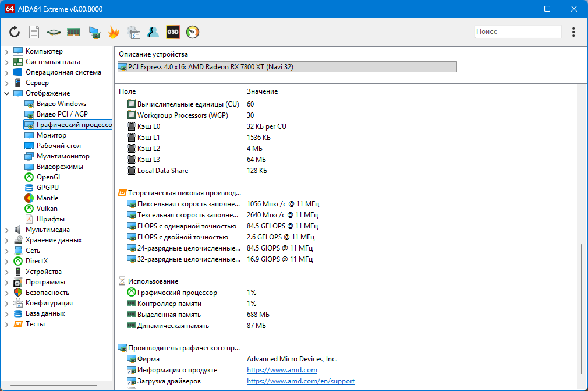Open the memory module benchmark icon

point(73,32)
